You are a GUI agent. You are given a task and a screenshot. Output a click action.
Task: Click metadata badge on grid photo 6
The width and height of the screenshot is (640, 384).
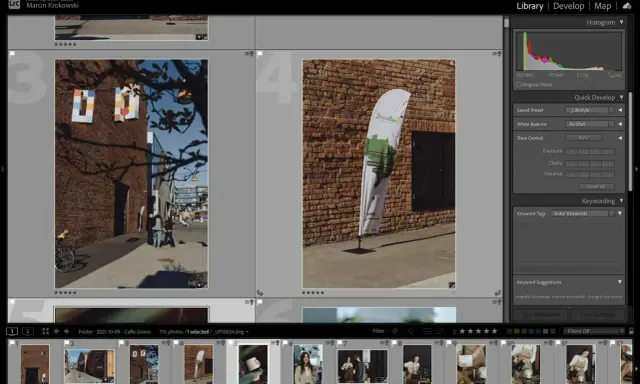tap(497, 302)
